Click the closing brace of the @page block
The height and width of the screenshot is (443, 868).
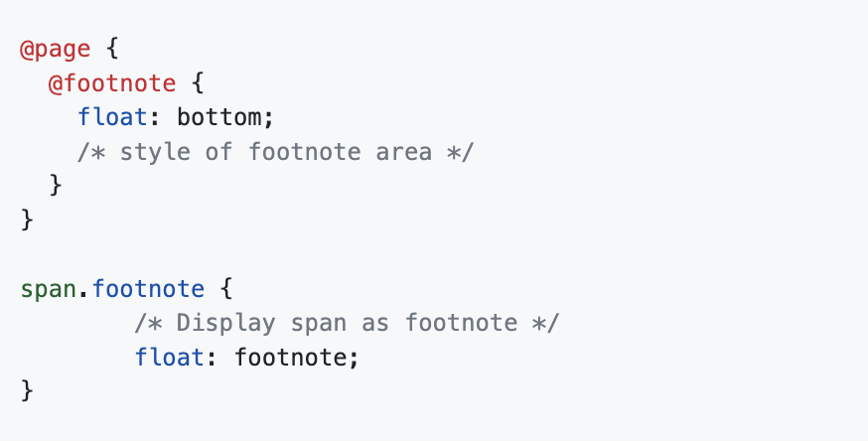point(27,220)
